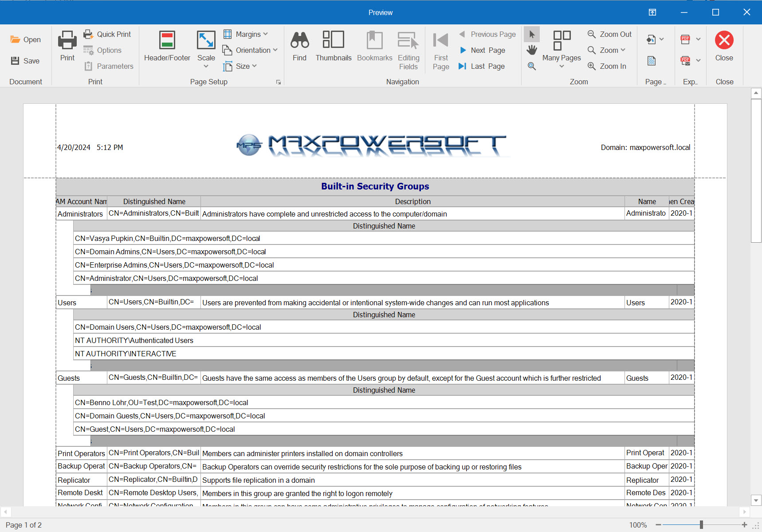
Task: Activate the magnifier tool icon
Action: [x=531, y=66]
